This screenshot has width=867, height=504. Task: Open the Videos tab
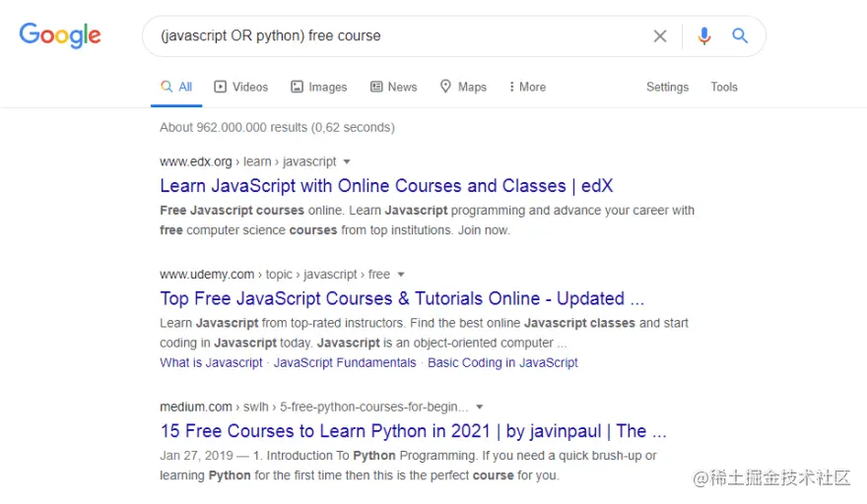241,87
